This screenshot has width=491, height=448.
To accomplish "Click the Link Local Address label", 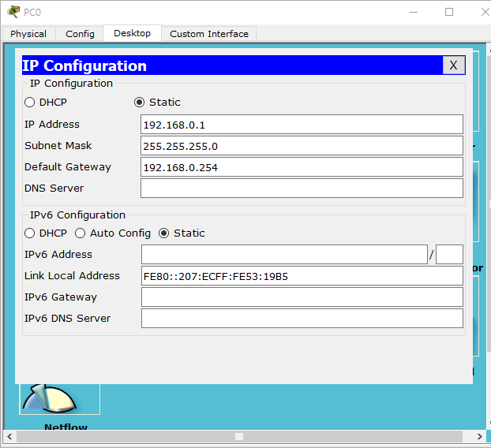I will (72, 275).
